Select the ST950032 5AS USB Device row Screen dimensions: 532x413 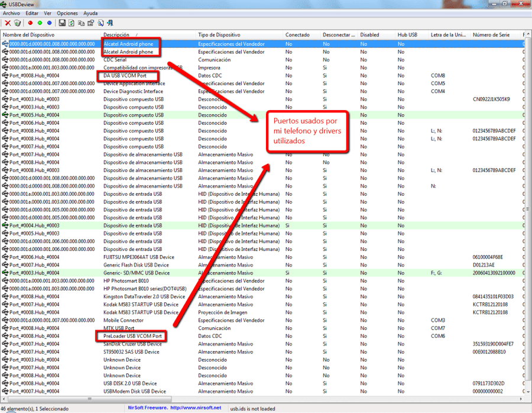(262, 352)
